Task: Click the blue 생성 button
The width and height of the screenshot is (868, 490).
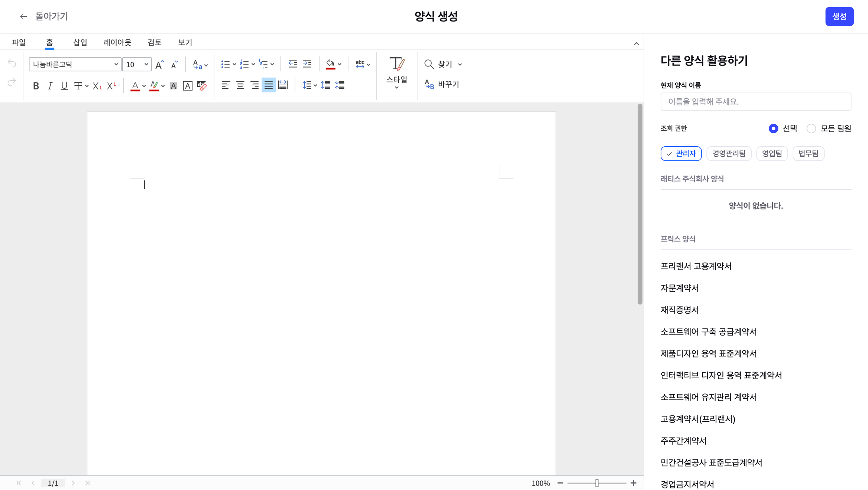Action: pyautogui.click(x=839, y=16)
